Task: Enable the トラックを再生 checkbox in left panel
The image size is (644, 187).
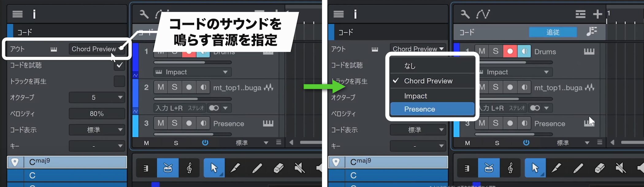Action: tap(119, 82)
